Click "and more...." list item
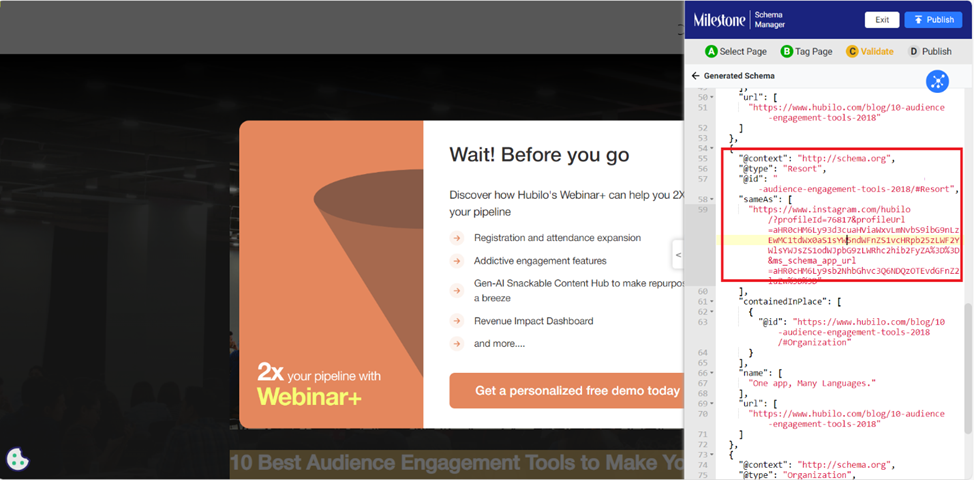This screenshot has width=974, height=480. [499, 343]
